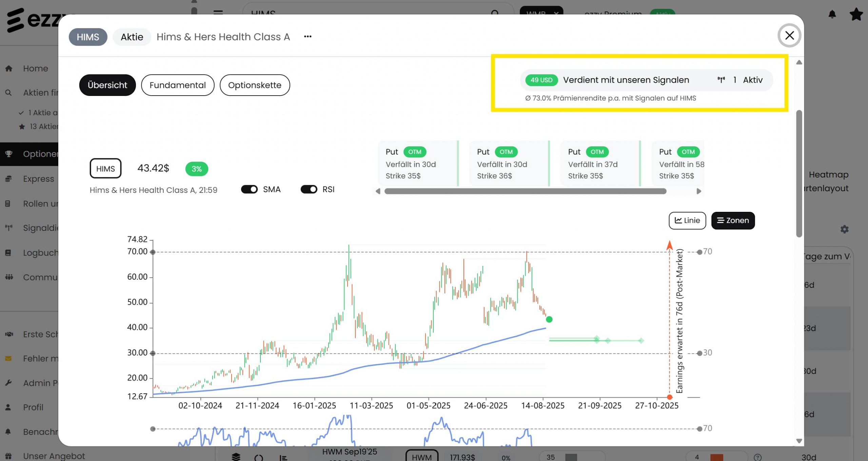This screenshot has height=461, width=868.
Task: Click the Benachrichtigungen bell icon in sidebar
Action: 8,432
